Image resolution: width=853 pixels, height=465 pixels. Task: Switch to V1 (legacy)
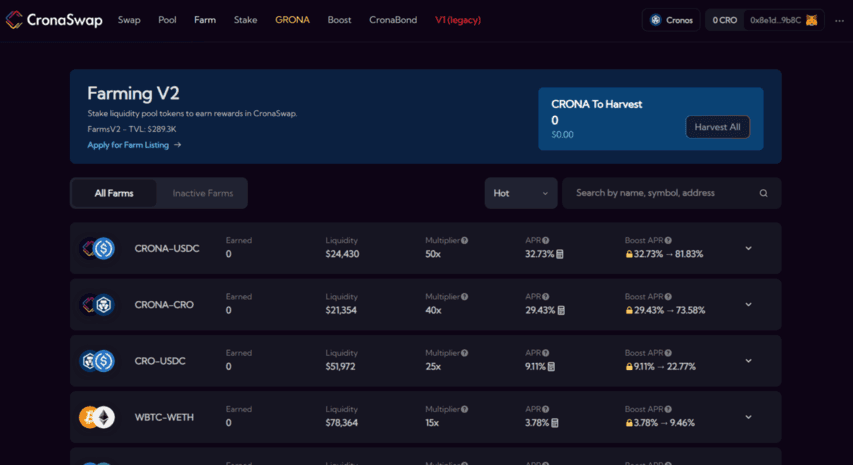(458, 20)
